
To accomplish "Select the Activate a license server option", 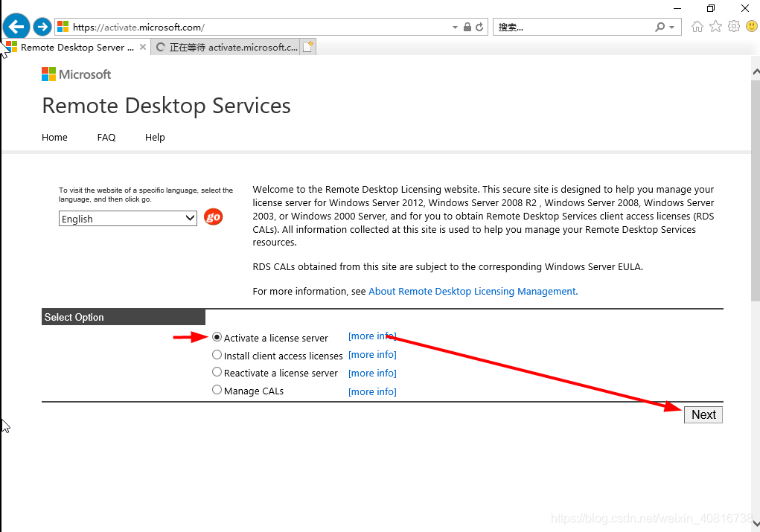I will pos(217,337).
